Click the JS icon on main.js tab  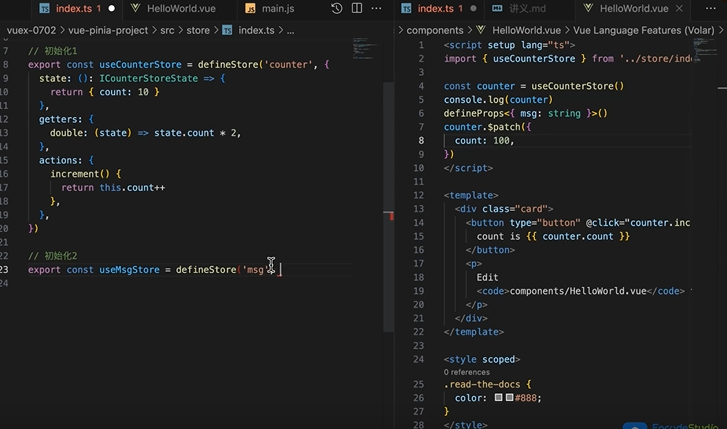(x=250, y=8)
